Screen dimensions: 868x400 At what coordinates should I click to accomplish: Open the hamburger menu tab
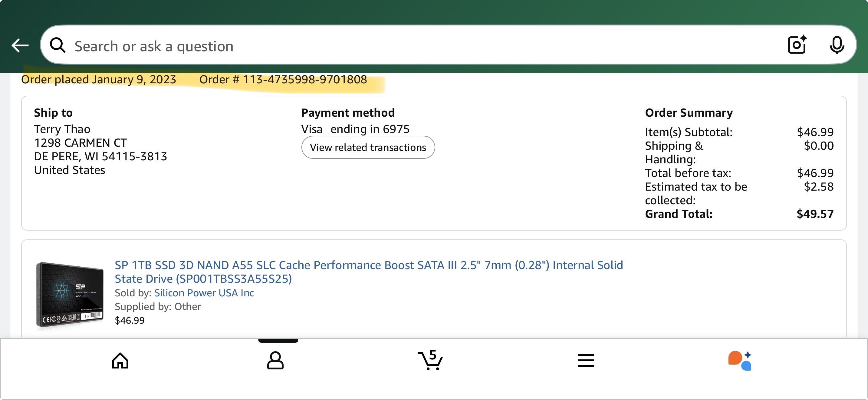point(586,360)
